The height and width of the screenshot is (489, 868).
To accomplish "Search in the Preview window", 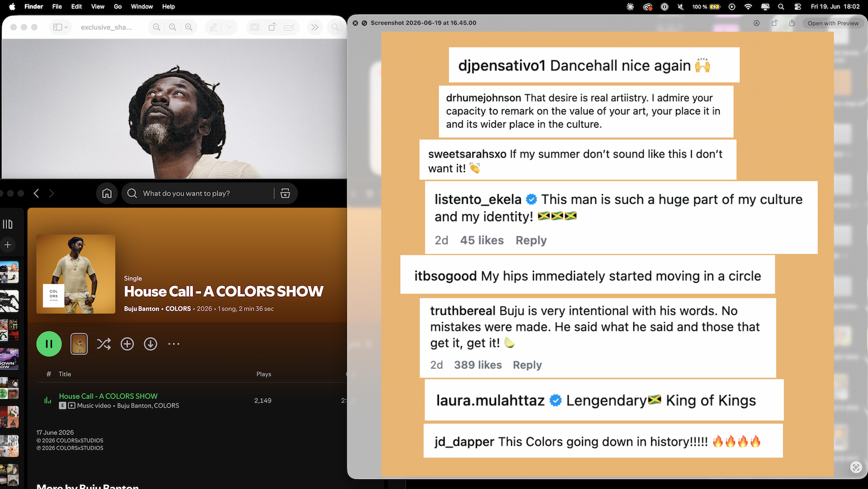I will point(335,27).
